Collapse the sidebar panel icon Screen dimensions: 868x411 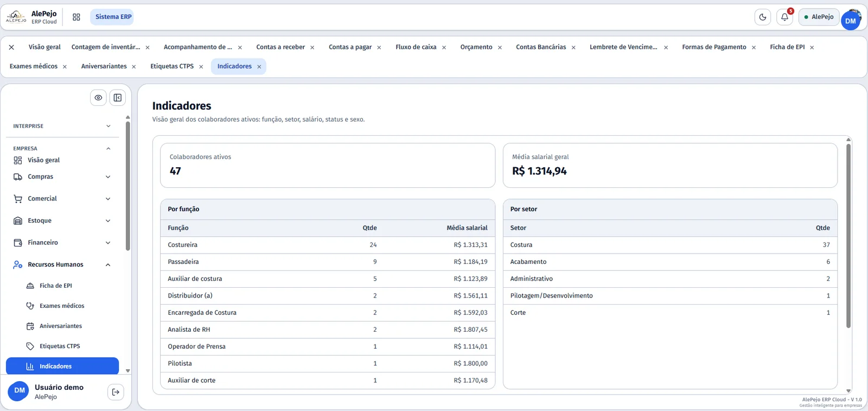click(118, 98)
